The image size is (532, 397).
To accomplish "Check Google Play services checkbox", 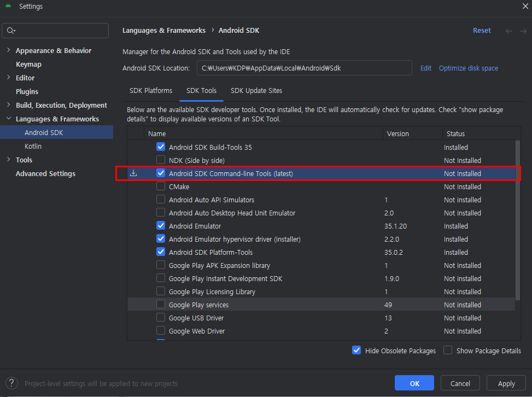I will 161,305.
